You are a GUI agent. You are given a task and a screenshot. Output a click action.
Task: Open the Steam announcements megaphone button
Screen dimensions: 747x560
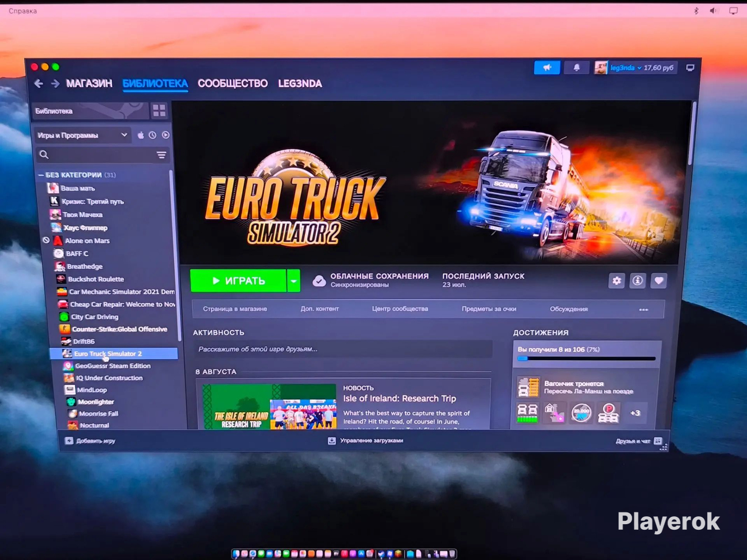(x=547, y=68)
